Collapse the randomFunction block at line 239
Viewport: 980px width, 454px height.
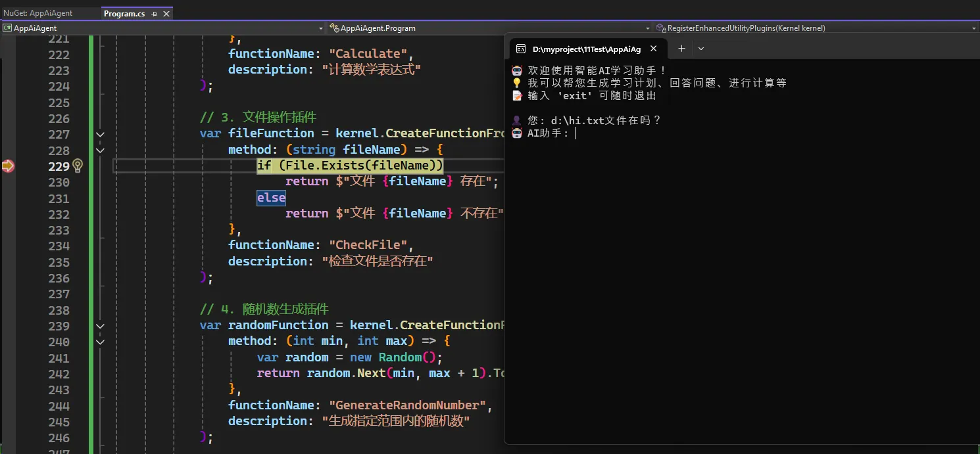point(100,326)
